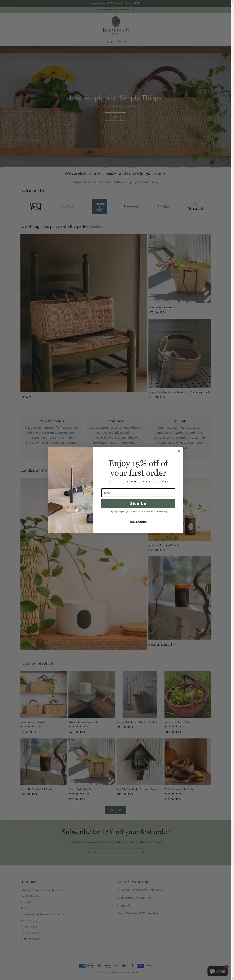The width and height of the screenshot is (234, 980).
Task: Open the Candles & Ritual link
Action: (x=162, y=644)
